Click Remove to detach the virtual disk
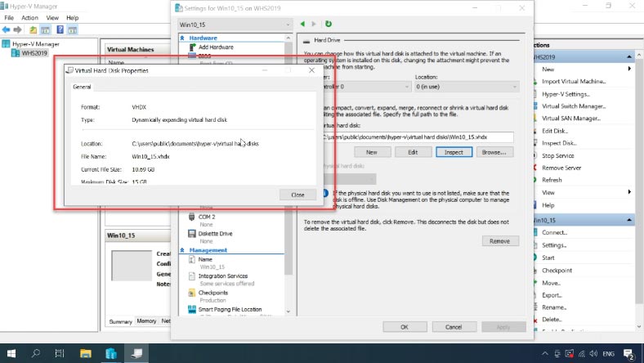644x363 pixels. click(x=500, y=241)
